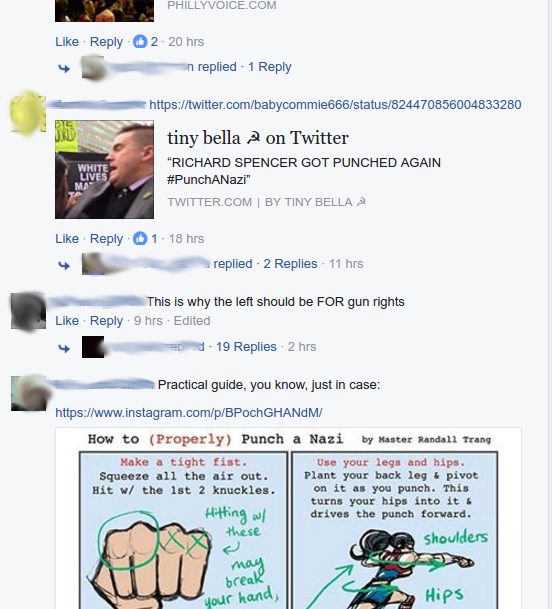Open the tiny bella on Twitter preview title

click(258, 138)
